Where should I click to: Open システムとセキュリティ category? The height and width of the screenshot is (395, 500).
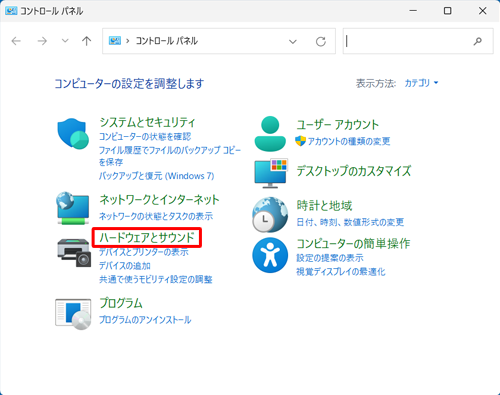coord(147,122)
